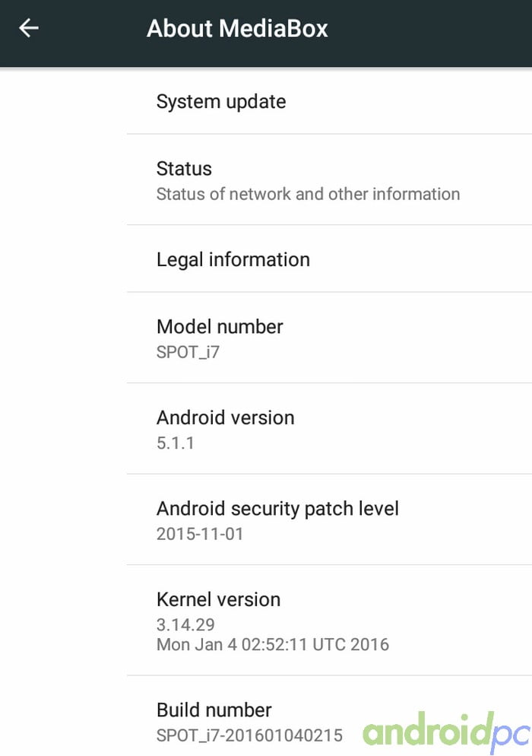Image resolution: width=532 pixels, height=756 pixels.
Task: Tap the Build number label
Action: pos(214,710)
